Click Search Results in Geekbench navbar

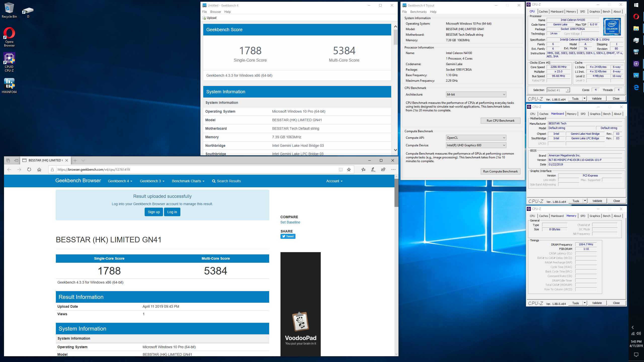coord(226,181)
